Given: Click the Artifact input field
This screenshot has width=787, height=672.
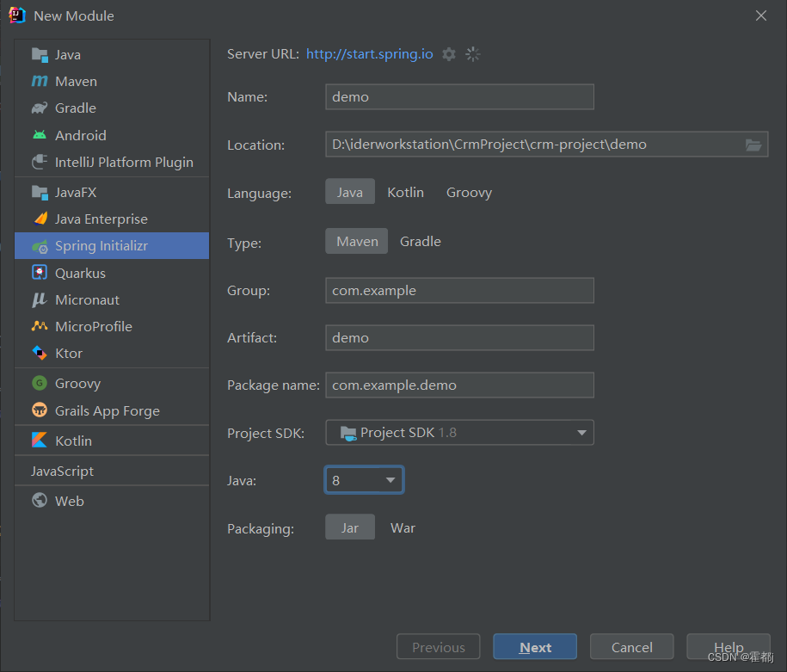Looking at the screenshot, I should pyautogui.click(x=459, y=337).
